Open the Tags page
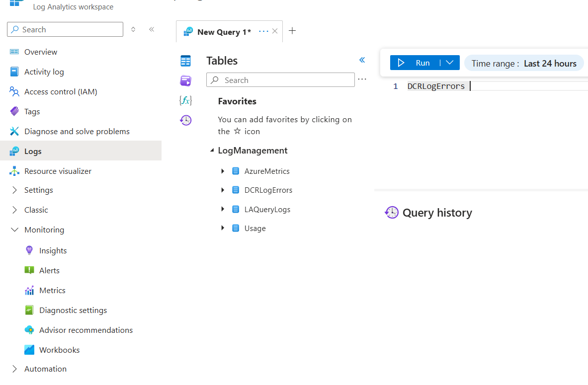Image resolution: width=588 pixels, height=385 pixels. tap(32, 111)
